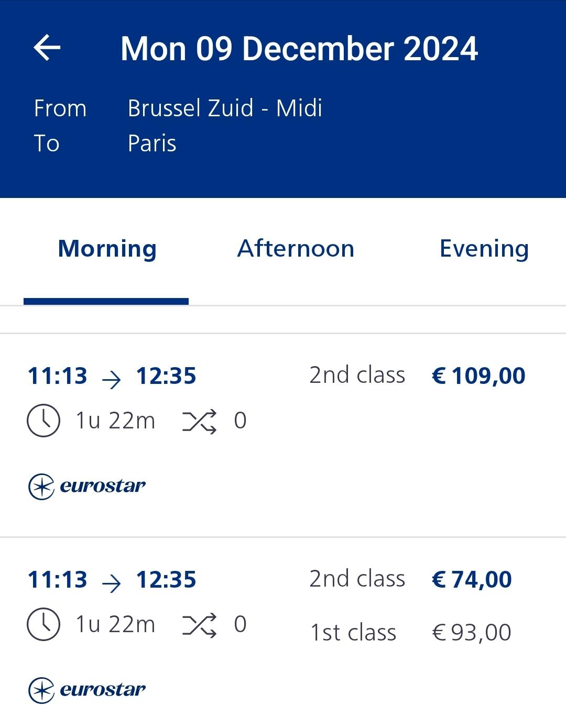This screenshot has height=728, width=566.
Task: Tap the Mon 09 December 2024 date header
Action: pos(299,49)
